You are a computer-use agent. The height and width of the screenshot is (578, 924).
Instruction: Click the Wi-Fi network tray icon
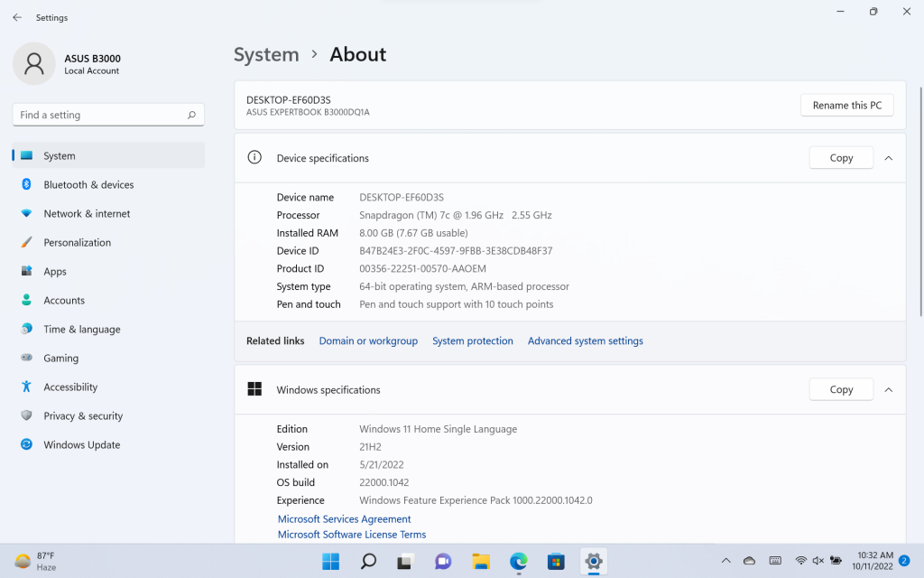801,561
